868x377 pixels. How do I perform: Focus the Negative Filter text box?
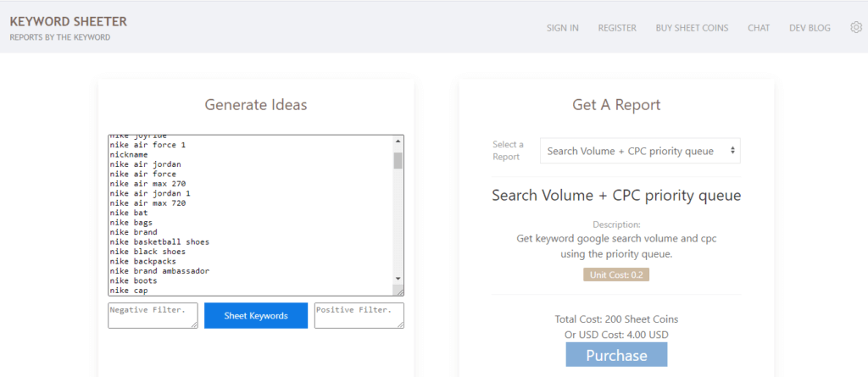point(153,314)
